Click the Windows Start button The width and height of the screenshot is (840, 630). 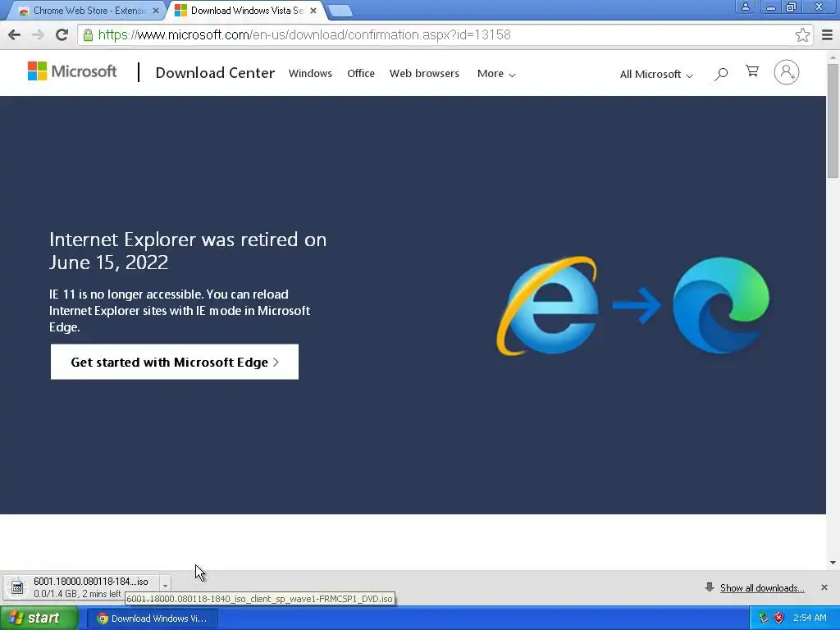39,618
